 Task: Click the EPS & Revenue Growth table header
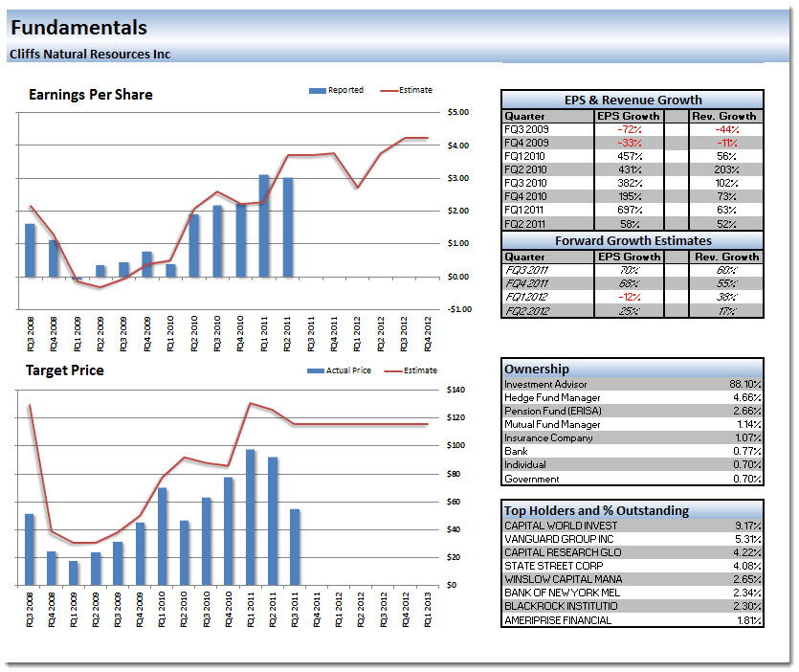point(632,100)
